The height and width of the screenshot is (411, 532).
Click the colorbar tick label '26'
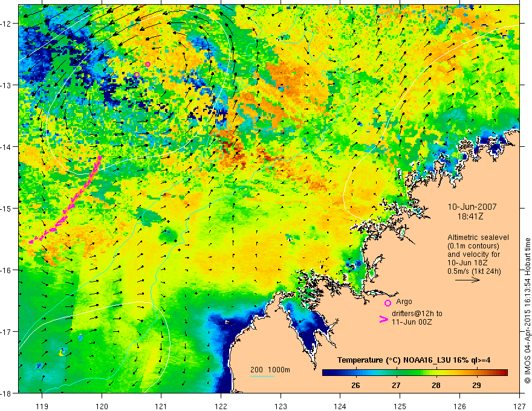(x=355, y=385)
